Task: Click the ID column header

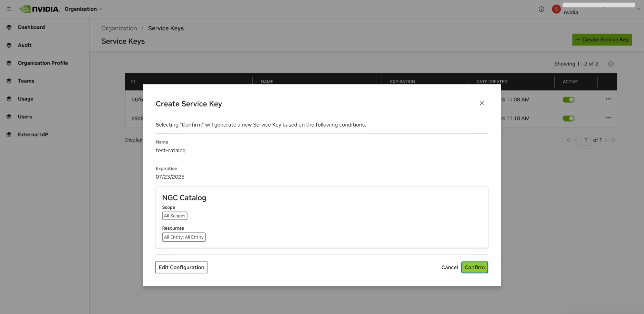Action: pos(133,82)
